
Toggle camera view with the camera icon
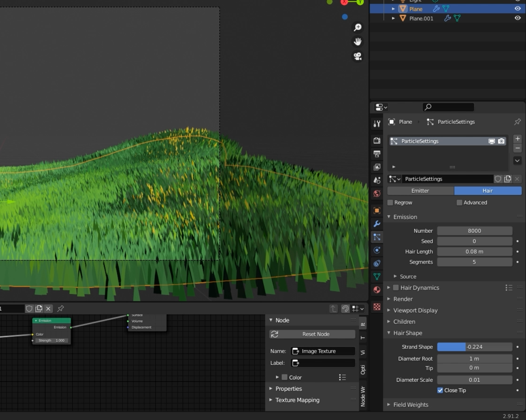click(358, 56)
